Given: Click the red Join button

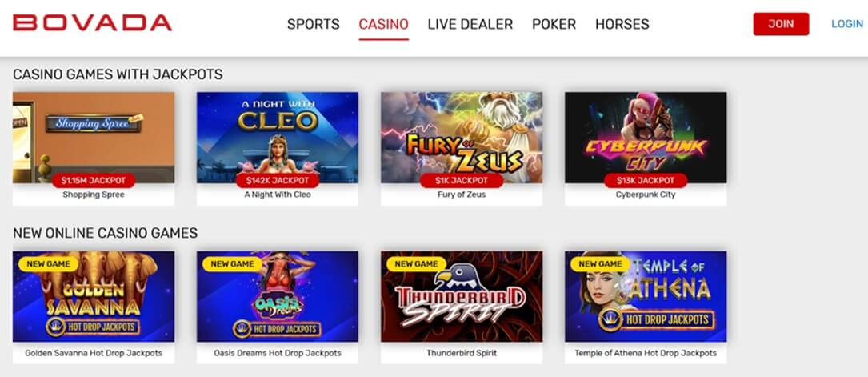Looking at the screenshot, I should (x=781, y=24).
